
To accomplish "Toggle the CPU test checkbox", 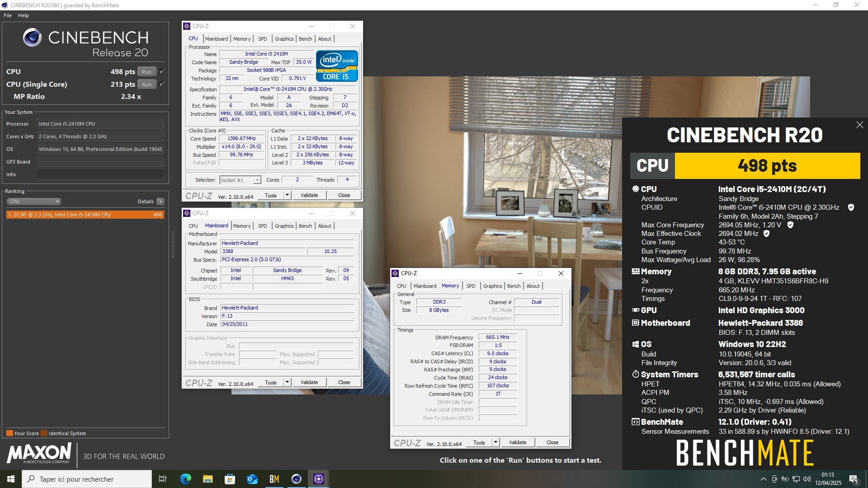I will [x=162, y=71].
